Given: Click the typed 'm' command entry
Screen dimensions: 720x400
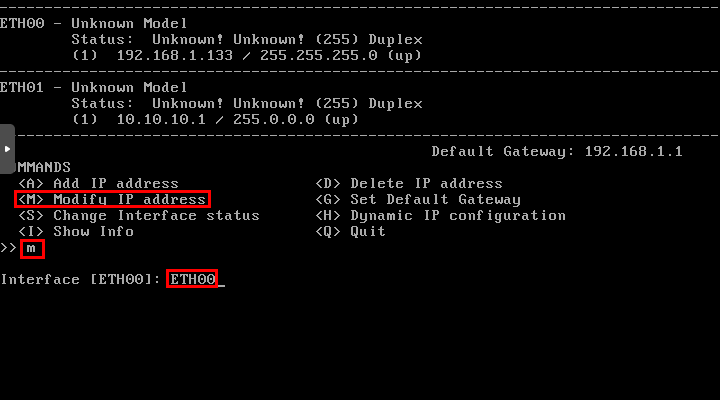Looking at the screenshot, I should click(32, 249).
